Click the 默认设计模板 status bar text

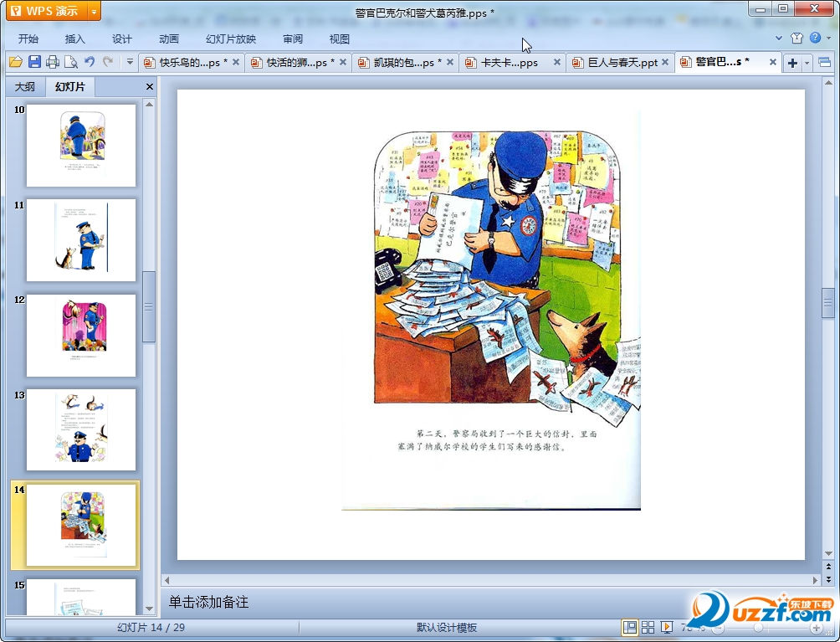click(447, 628)
